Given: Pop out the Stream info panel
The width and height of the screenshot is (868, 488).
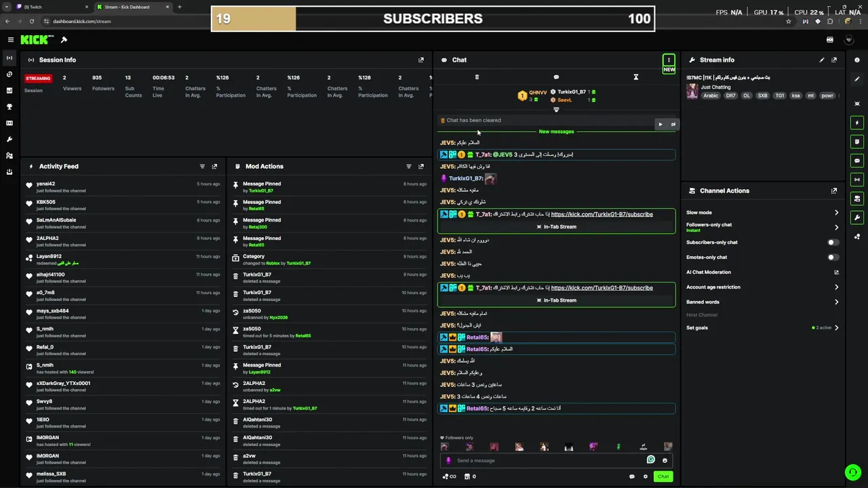Looking at the screenshot, I should pos(834,60).
